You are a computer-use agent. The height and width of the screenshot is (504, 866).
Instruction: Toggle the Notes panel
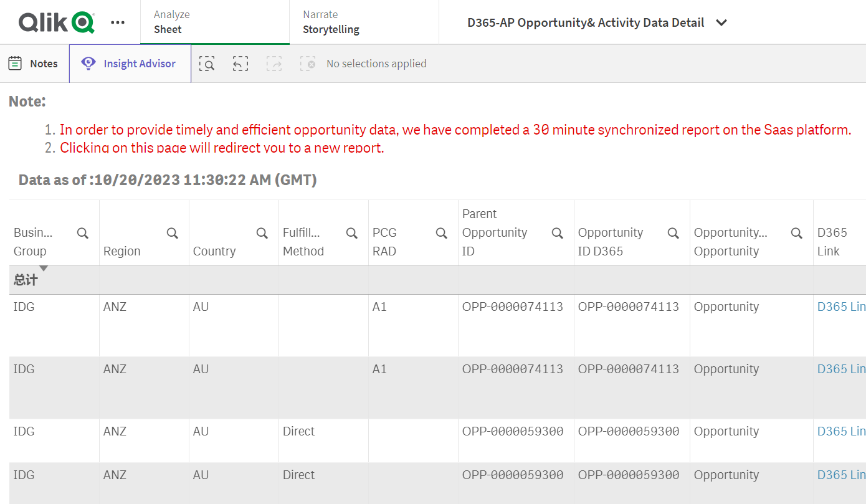click(x=34, y=64)
